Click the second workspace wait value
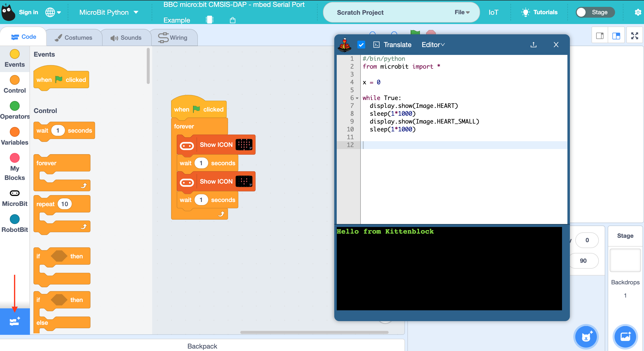The image size is (644, 351). pos(201,200)
